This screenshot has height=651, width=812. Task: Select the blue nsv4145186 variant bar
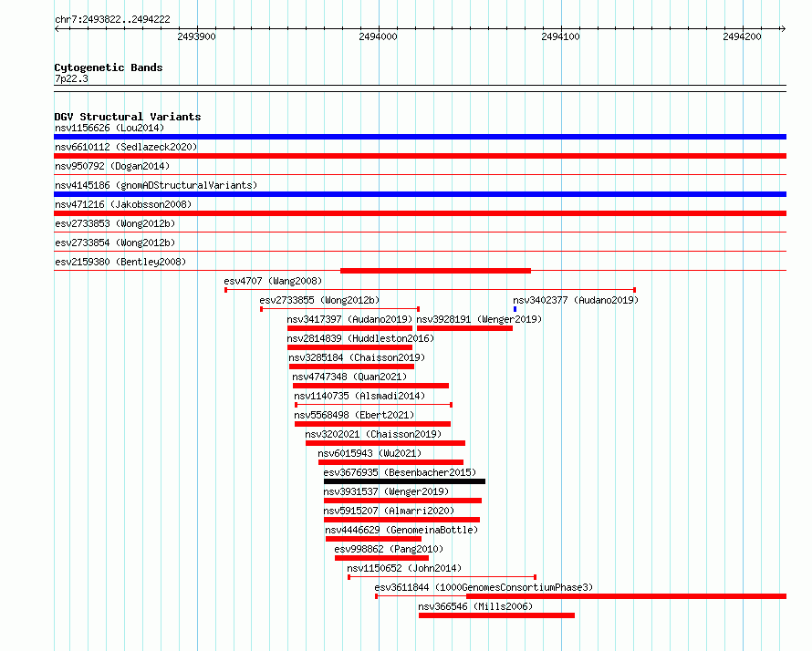pyautogui.click(x=420, y=194)
